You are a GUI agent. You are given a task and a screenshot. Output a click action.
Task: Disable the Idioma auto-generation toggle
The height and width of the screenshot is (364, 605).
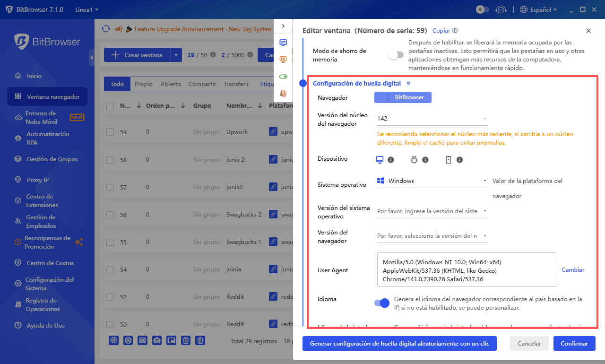click(x=381, y=303)
